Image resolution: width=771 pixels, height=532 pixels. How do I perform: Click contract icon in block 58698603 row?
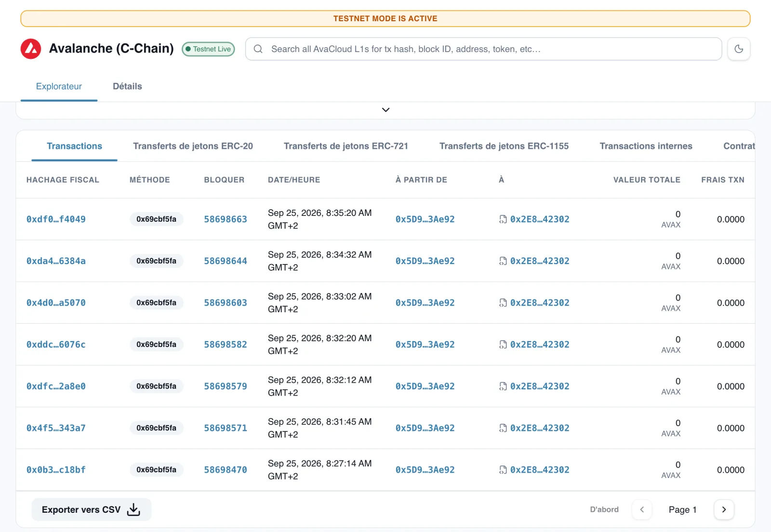[x=503, y=303]
